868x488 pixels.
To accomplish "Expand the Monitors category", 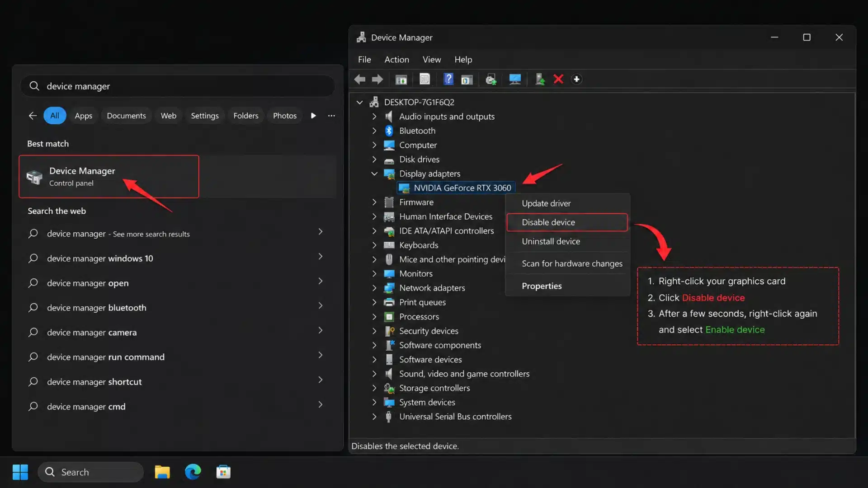I will (x=374, y=274).
